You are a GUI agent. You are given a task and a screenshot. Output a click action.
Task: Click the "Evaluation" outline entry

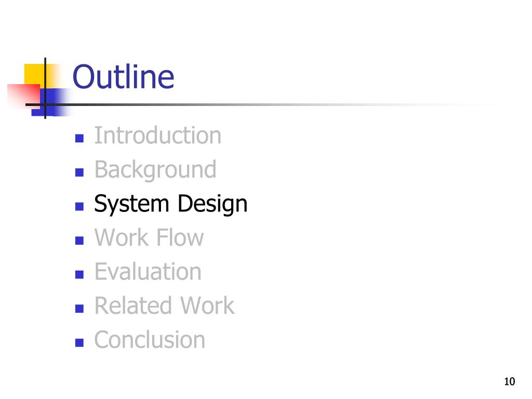point(148,272)
